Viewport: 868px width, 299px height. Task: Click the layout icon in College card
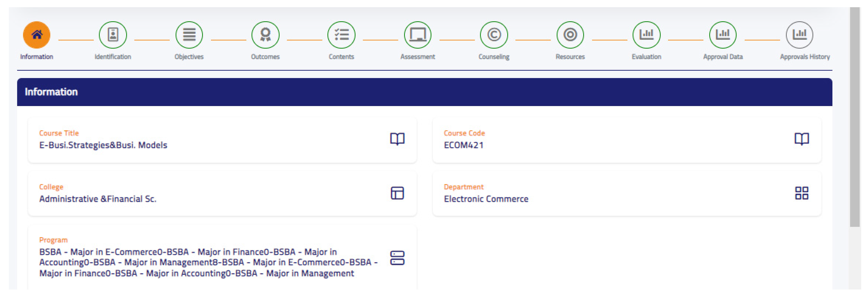point(397,193)
